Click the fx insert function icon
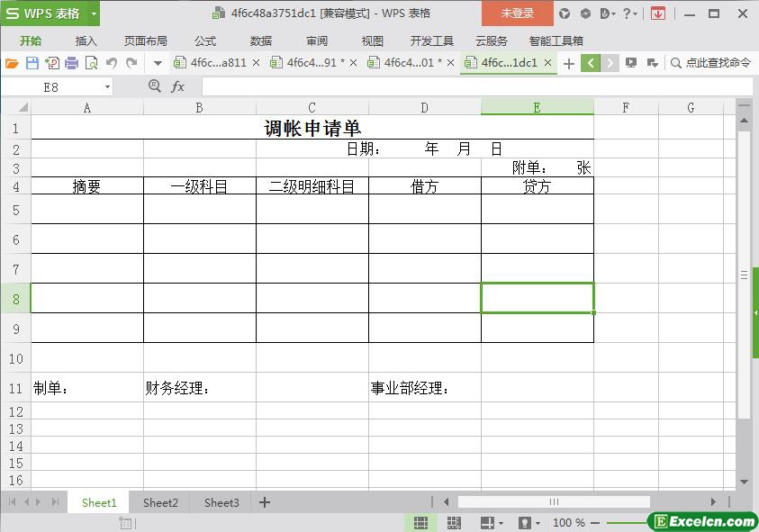The width and height of the screenshot is (759, 532). pos(178,86)
